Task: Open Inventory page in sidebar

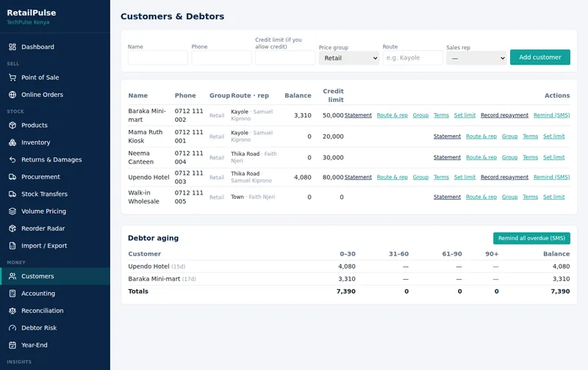Action: point(55,142)
